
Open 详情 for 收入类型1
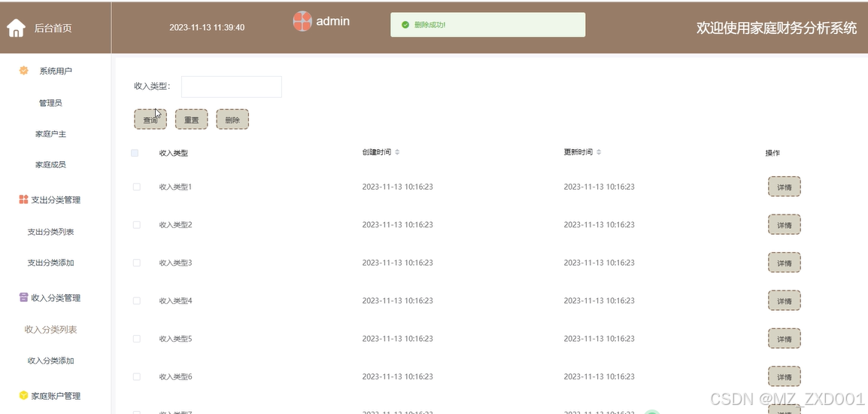click(784, 187)
